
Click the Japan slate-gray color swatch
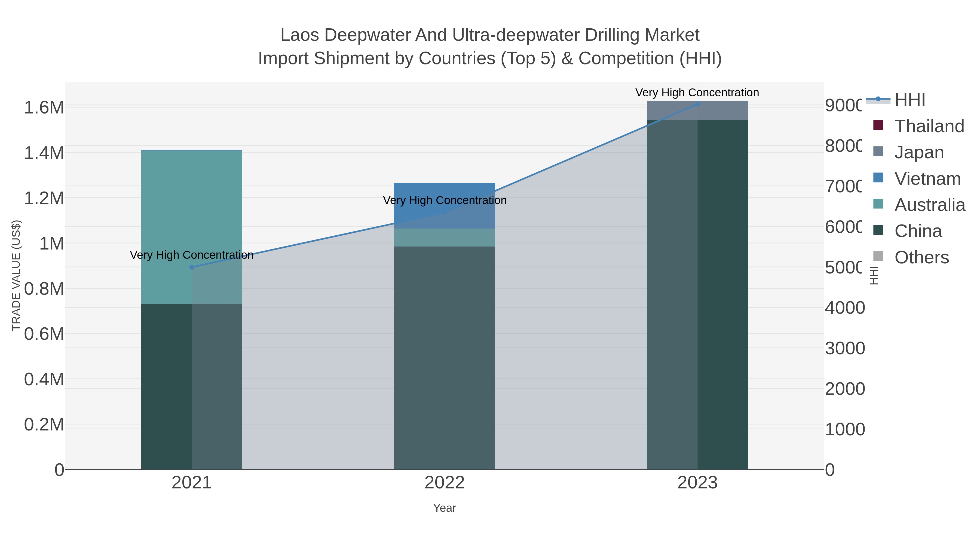[x=878, y=151]
